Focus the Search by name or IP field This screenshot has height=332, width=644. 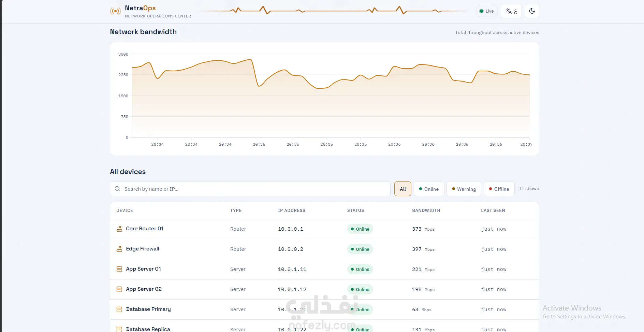point(250,189)
